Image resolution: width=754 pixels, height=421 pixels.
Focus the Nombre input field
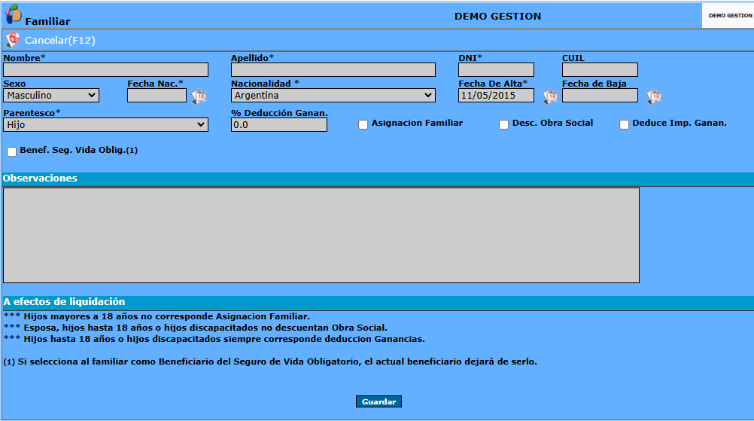[x=106, y=70]
